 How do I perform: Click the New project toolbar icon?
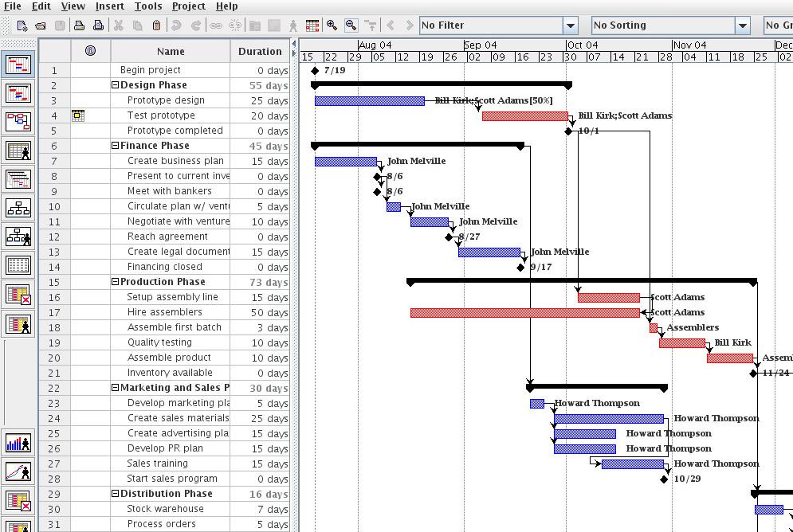(22, 25)
